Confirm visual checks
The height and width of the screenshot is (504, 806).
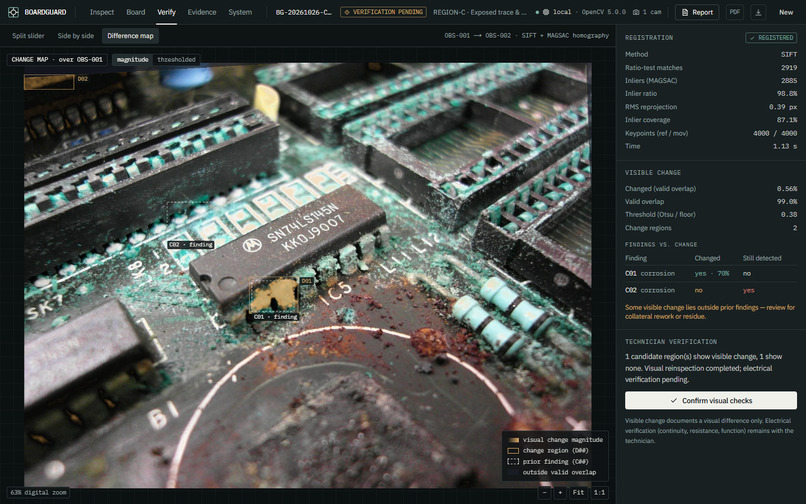[711, 401]
